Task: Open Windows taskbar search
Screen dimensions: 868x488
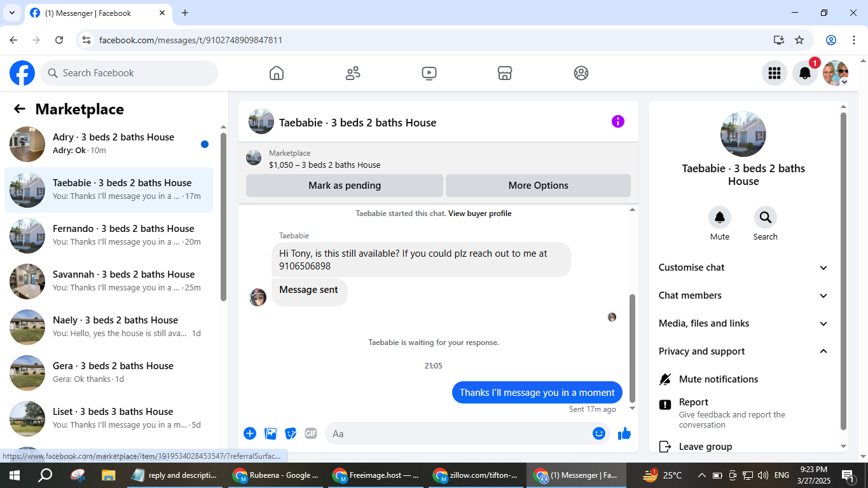Action: click(x=45, y=475)
